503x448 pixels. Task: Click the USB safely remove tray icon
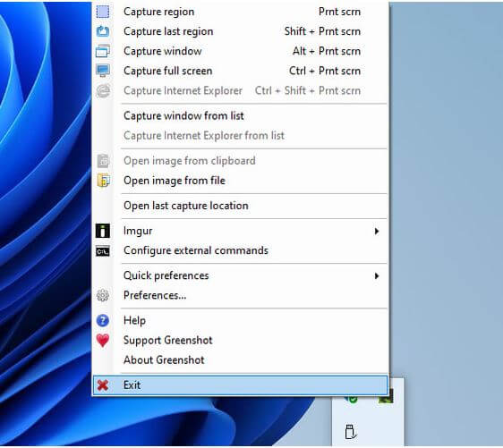click(x=350, y=432)
